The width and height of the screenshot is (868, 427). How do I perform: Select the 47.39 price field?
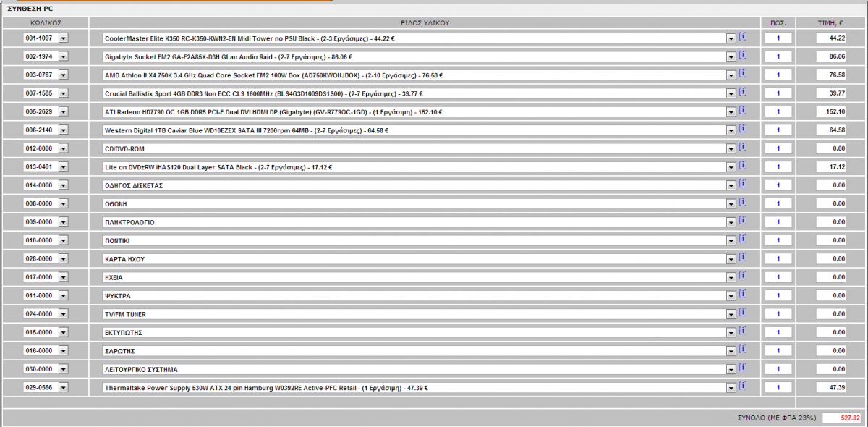click(831, 388)
